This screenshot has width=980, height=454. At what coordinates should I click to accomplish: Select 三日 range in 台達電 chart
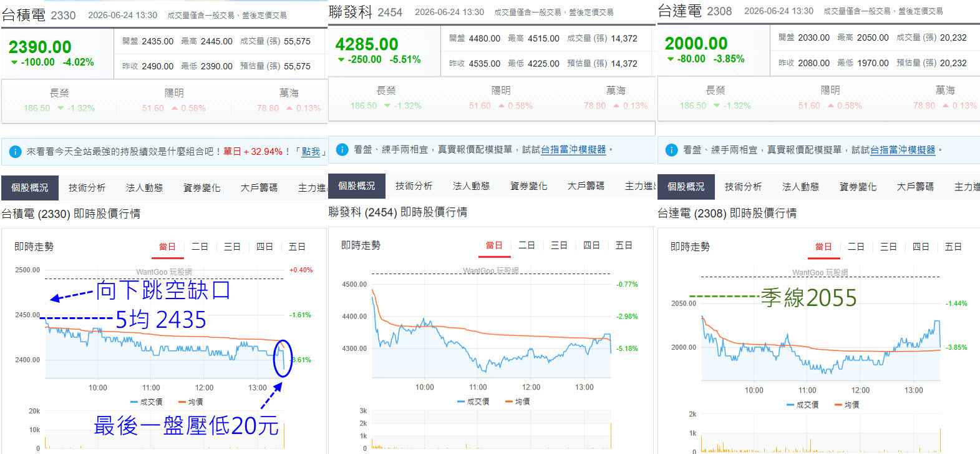(888, 247)
